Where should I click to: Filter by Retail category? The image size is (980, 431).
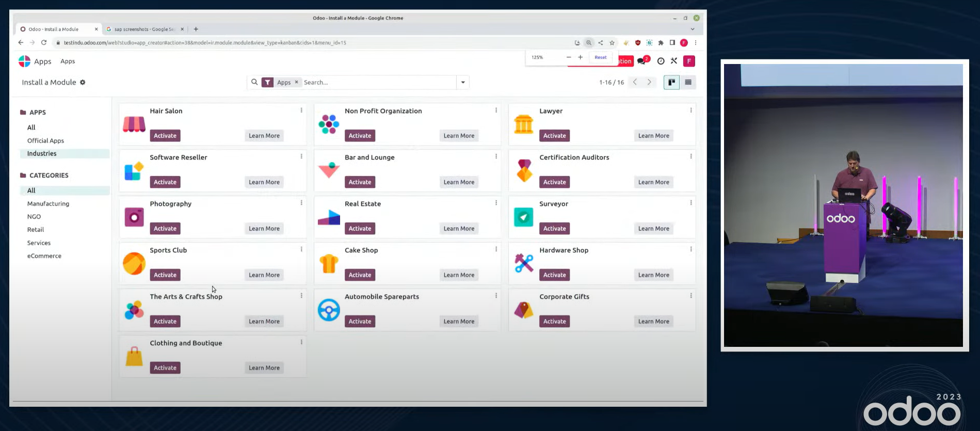(x=36, y=230)
